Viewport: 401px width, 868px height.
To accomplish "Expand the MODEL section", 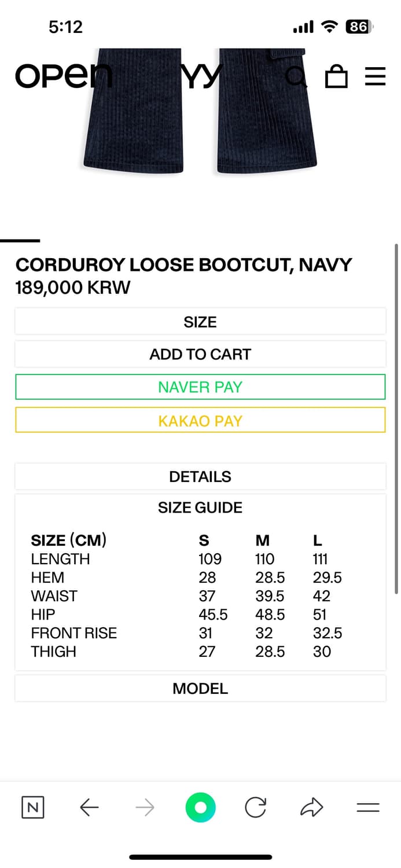I will [x=200, y=689].
